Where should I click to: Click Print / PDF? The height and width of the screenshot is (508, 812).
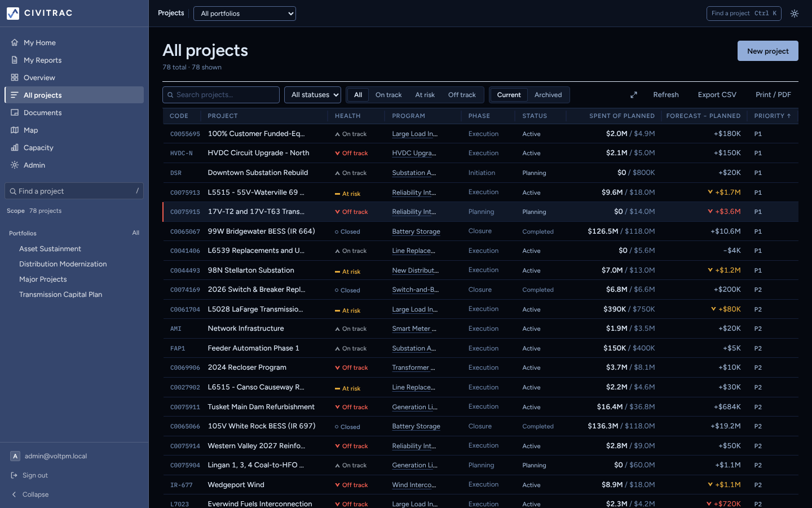tap(773, 95)
